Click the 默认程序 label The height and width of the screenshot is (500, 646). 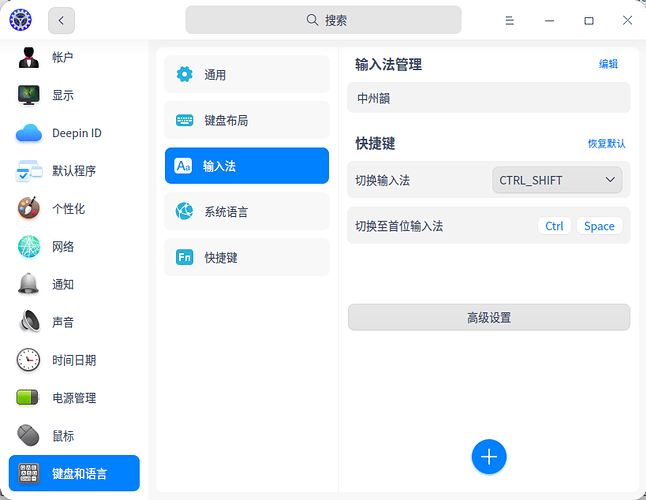(74, 171)
